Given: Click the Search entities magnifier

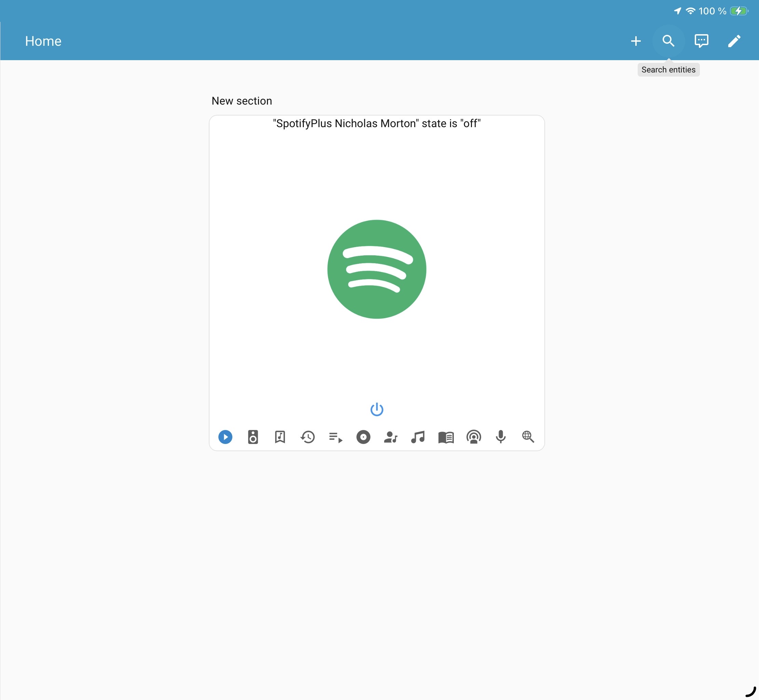Looking at the screenshot, I should tap(668, 41).
